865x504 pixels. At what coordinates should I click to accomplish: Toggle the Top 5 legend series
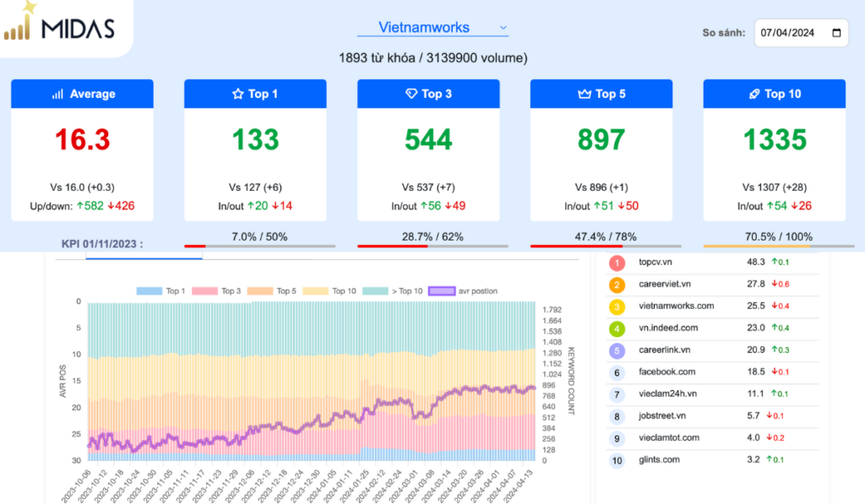pyautogui.click(x=271, y=290)
